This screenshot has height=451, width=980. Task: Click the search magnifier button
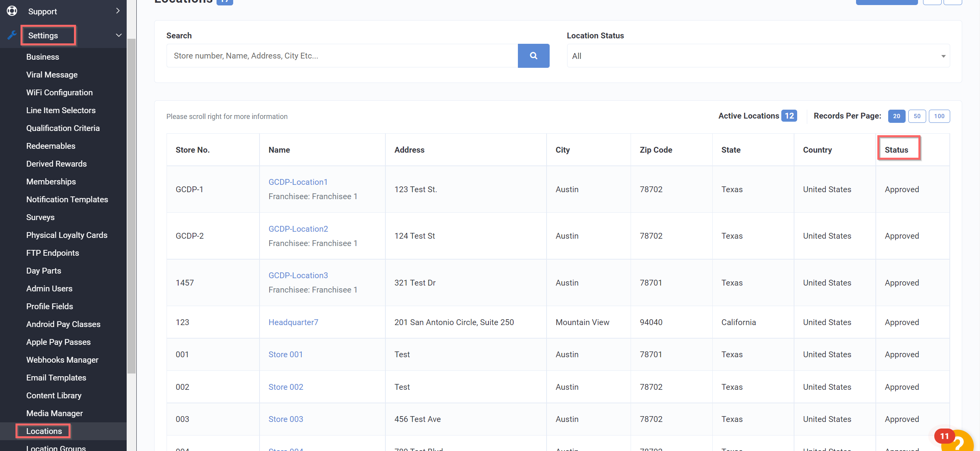pos(533,56)
